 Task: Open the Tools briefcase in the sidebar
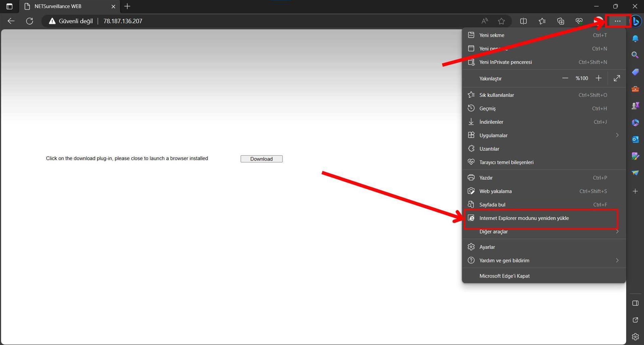[635, 89]
